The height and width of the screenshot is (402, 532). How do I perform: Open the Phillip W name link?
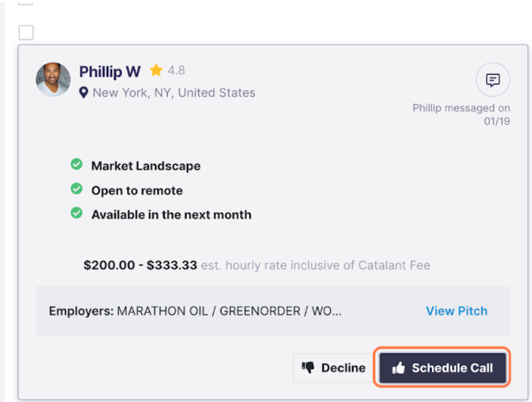pyautogui.click(x=110, y=72)
